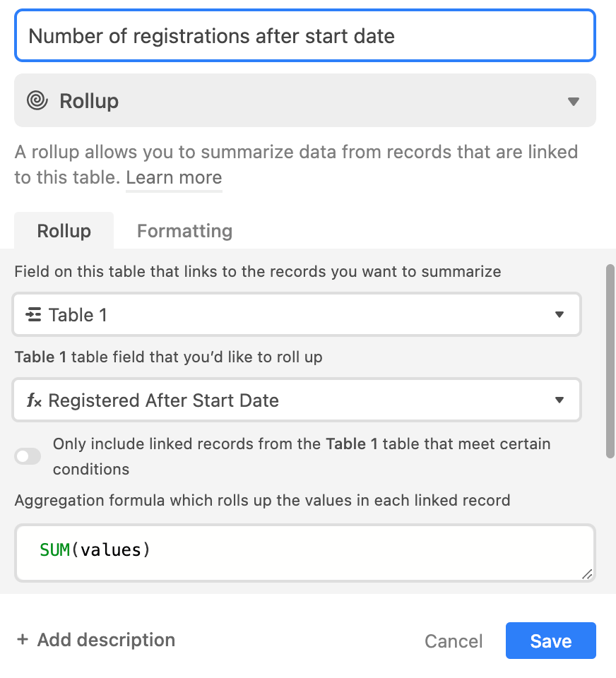The width and height of the screenshot is (616, 678).
Task: Expand the Table 1 linked field dropdown
Action: (297, 314)
